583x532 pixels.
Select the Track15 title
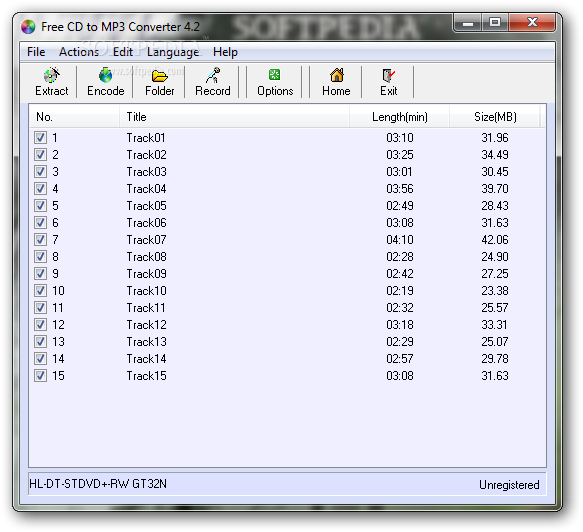(x=146, y=376)
